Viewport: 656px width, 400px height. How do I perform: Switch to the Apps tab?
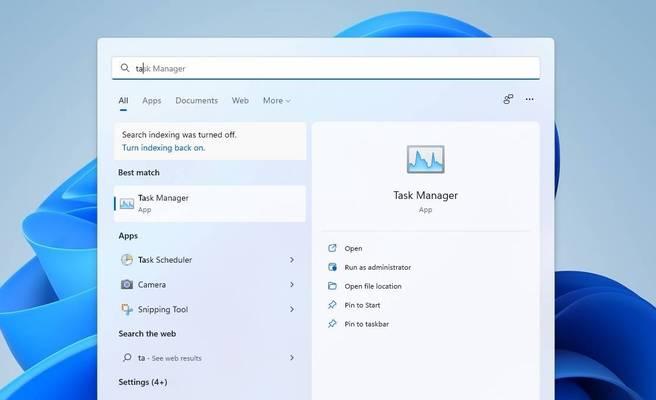click(151, 100)
